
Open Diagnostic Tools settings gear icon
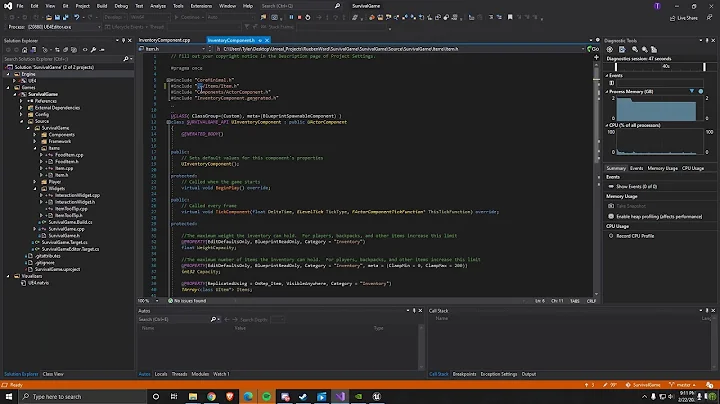click(610, 49)
